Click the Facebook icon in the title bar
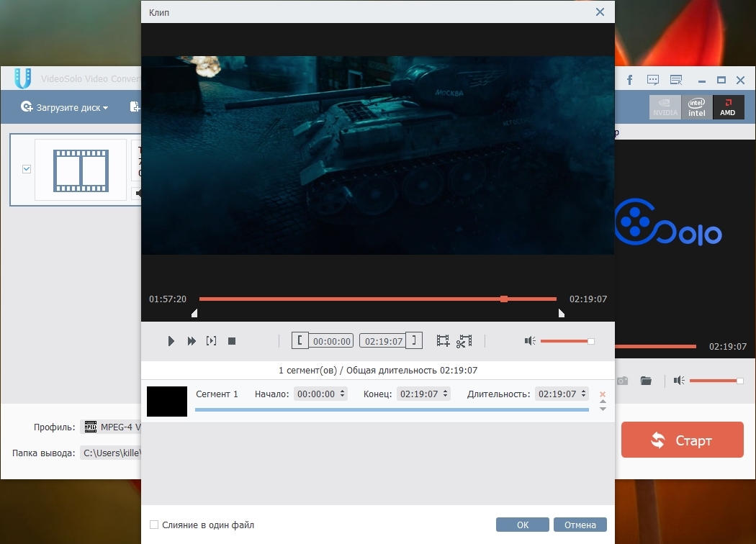Viewport: 756px width, 544px height. point(629,79)
